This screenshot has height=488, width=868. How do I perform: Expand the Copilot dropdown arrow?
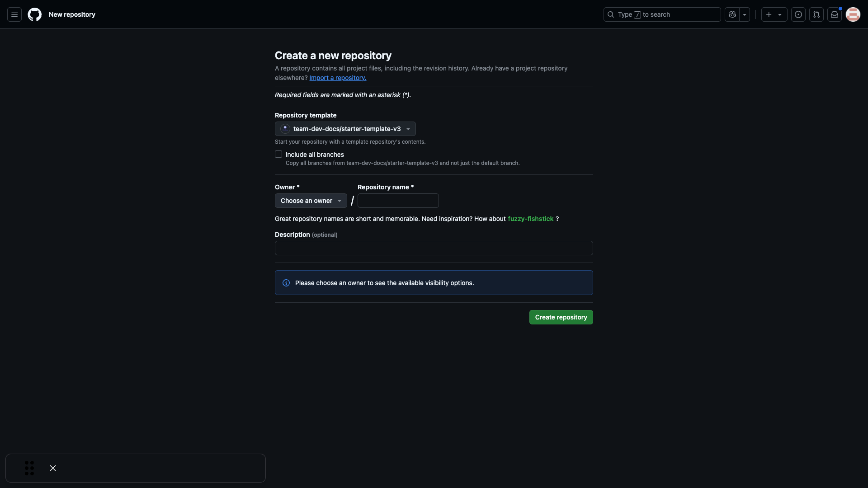pyautogui.click(x=744, y=14)
